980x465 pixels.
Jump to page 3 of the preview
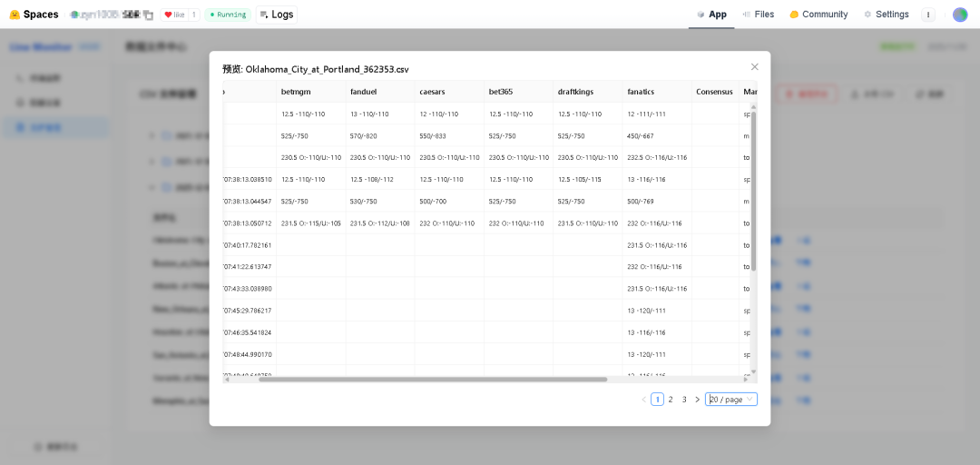tap(684, 400)
